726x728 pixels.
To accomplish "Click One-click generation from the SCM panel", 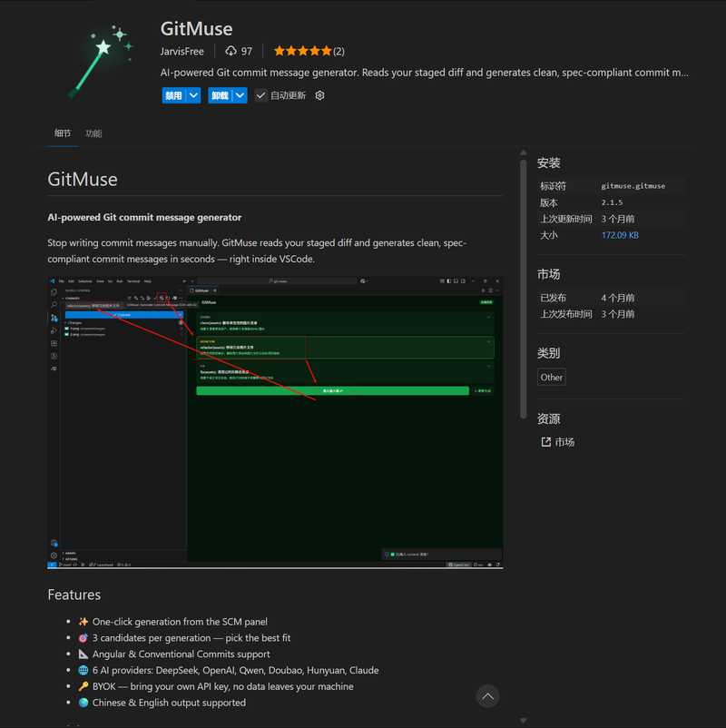I will (180, 622).
